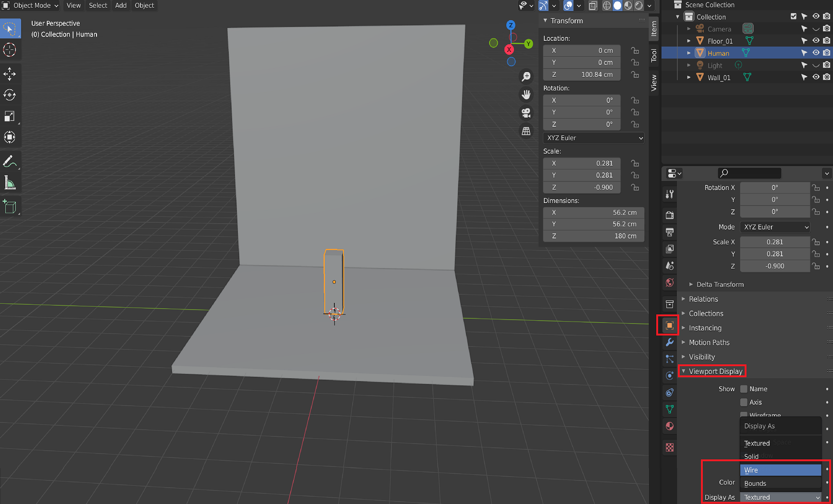Select the Scale tool
The width and height of the screenshot is (833, 504).
[10, 116]
